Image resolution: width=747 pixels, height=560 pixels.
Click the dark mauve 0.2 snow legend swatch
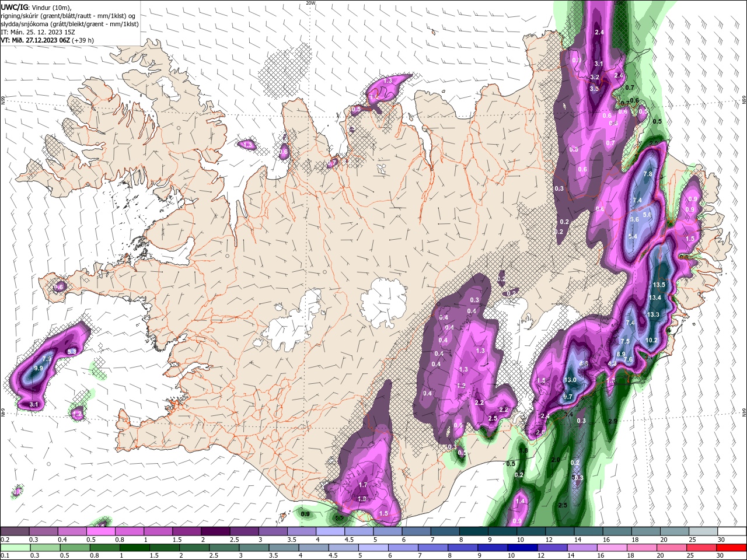tap(15, 531)
